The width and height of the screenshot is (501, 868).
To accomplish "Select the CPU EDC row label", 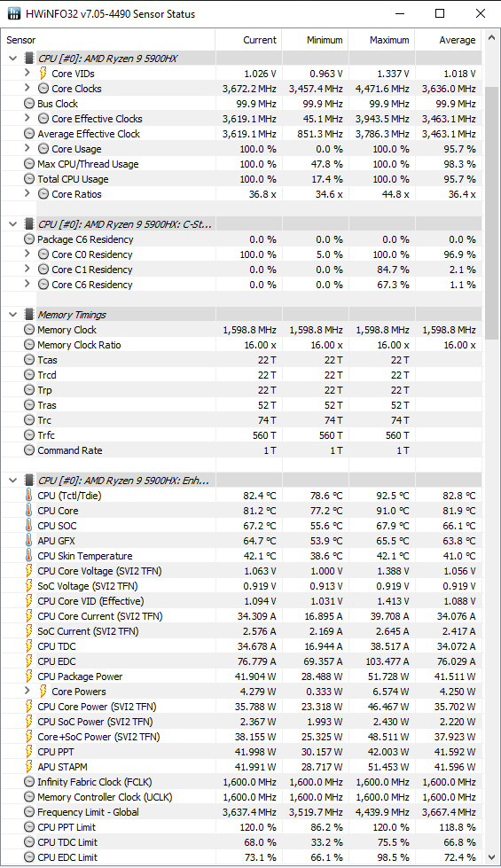I will click(57, 661).
